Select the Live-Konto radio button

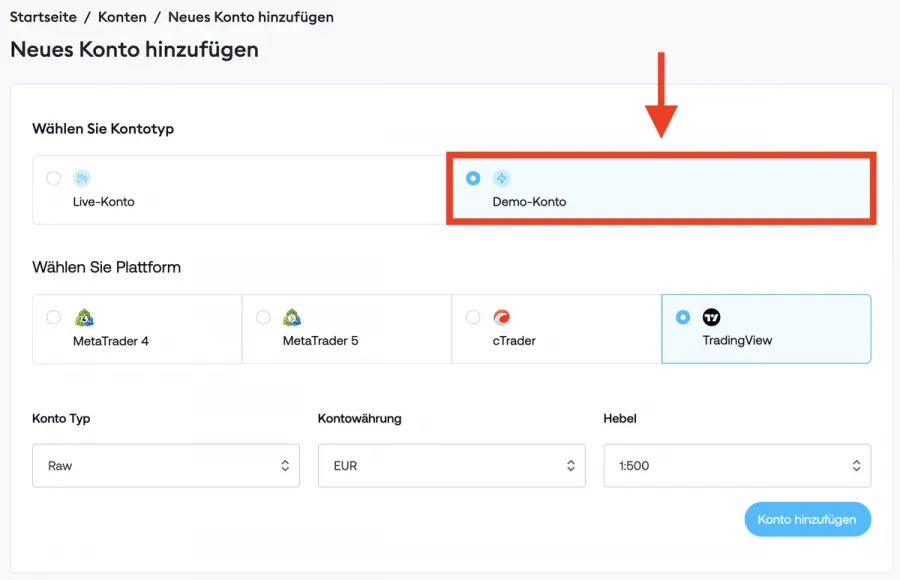pyautogui.click(x=53, y=179)
